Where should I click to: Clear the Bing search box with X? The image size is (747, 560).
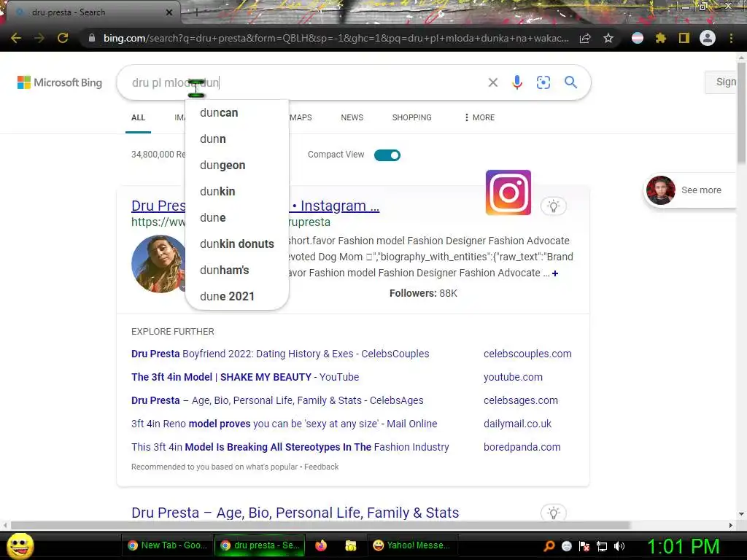pyautogui.click(x=493, y=82)
